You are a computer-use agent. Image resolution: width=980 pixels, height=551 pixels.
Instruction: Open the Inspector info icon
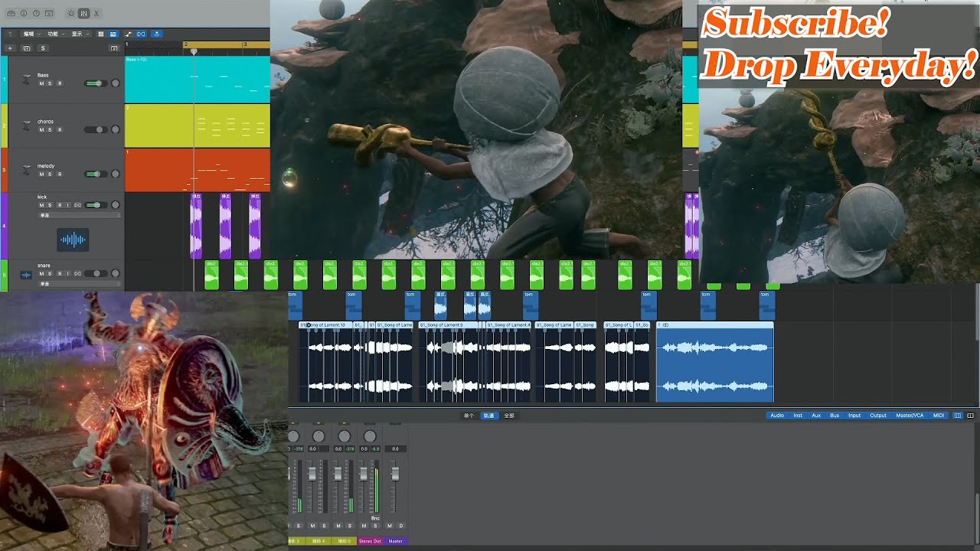(24, 14)
